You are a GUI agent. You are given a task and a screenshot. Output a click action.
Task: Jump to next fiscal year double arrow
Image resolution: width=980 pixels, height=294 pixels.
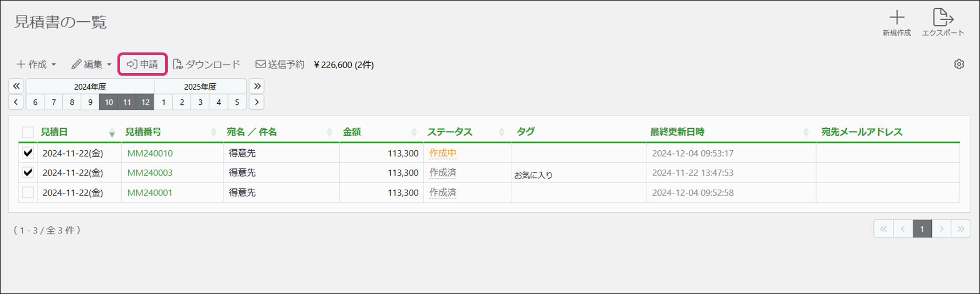257,86
